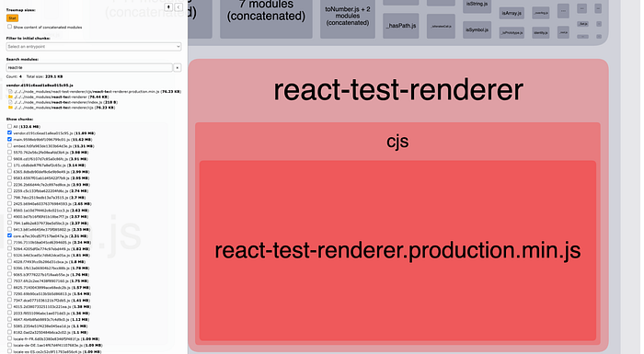Open react-test-renderer.production.min.js search result
This screenshot has width=644, height=354.
point(98,92)
